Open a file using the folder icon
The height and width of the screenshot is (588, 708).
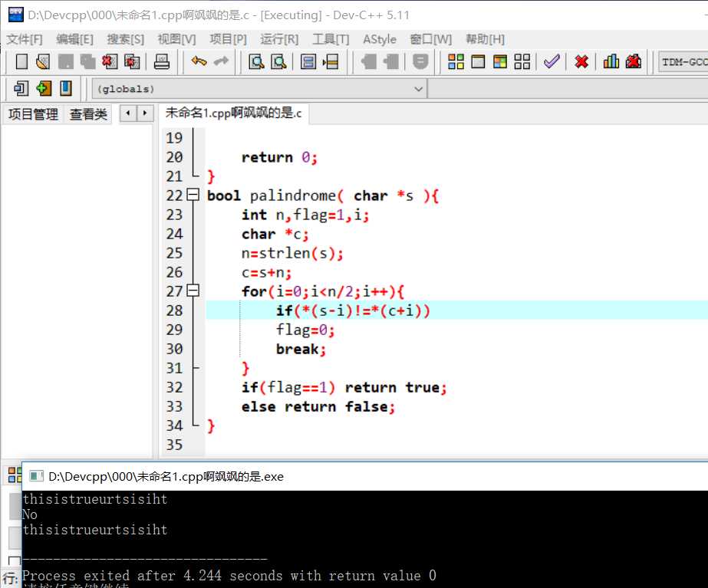43,61
